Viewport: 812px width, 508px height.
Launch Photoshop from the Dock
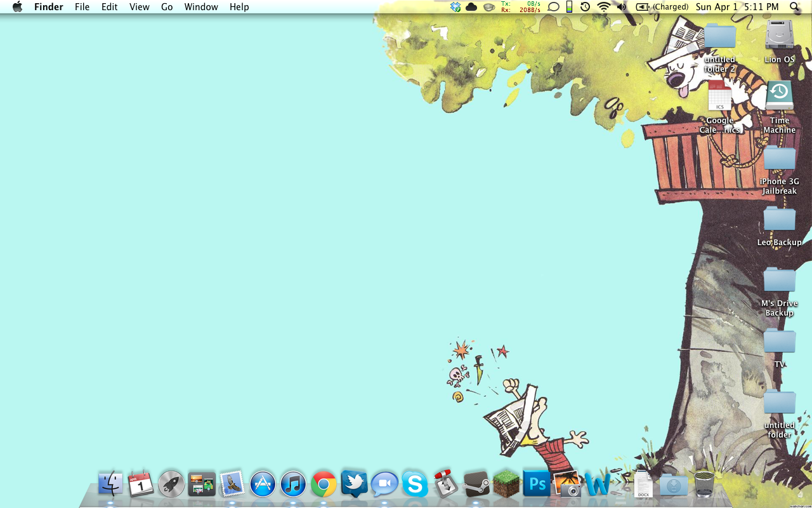[537, 484]
